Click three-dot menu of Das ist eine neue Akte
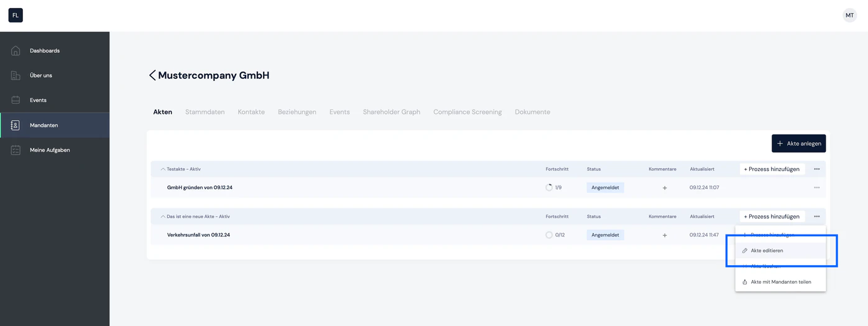 [816, 217]
